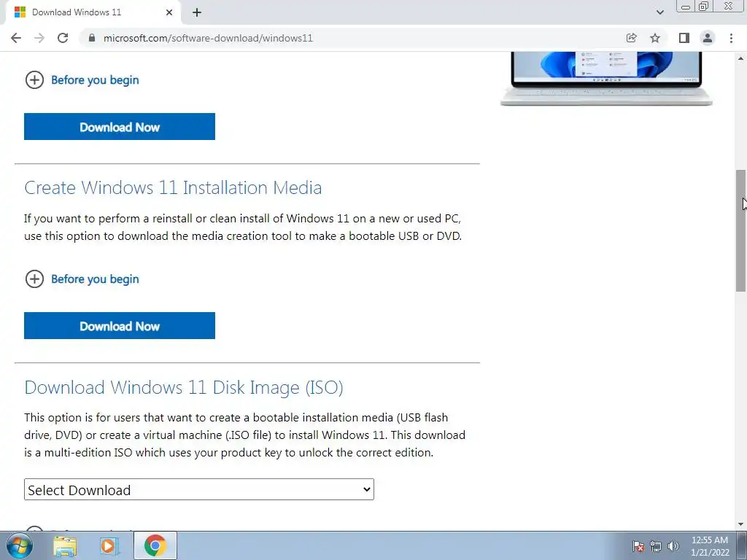Viewport: 747px width, 560px height.
Task: Click the Show desktop button
Action: (x=742, y=545)
